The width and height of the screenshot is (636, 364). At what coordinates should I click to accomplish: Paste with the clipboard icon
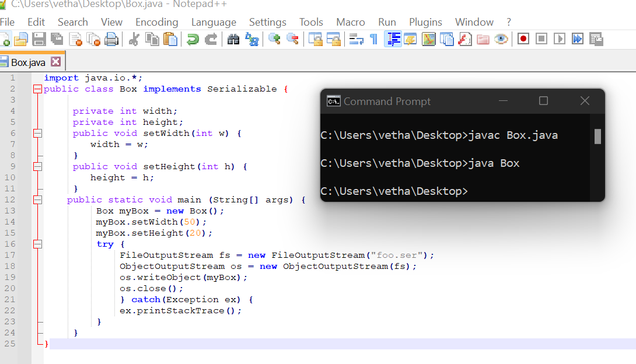(x=170, y=39)
